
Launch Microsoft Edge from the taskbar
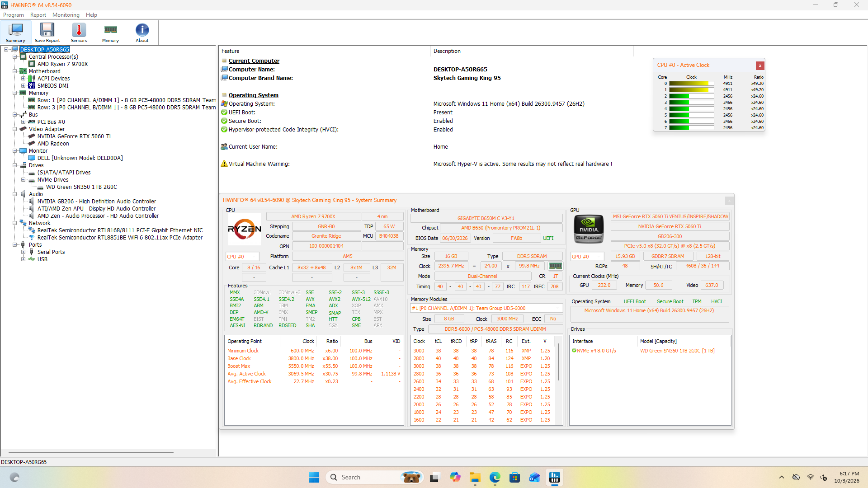pos(495,477)
